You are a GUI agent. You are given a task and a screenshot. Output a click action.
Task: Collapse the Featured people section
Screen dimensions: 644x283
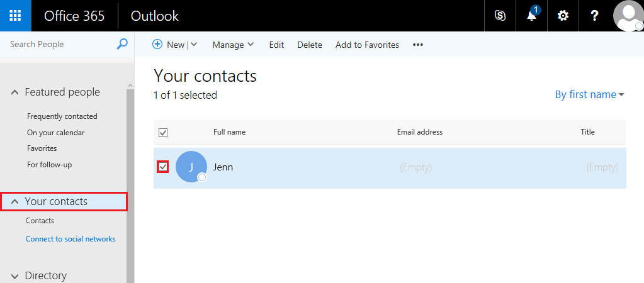pyautogui.click(x=15, y=92)
